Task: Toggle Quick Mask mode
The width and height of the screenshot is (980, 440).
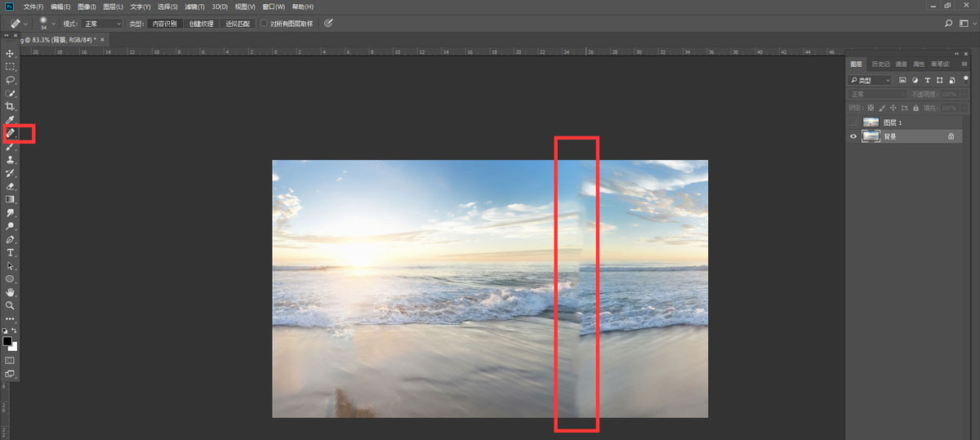Action: pyautogui.click(x=10, y=359)
